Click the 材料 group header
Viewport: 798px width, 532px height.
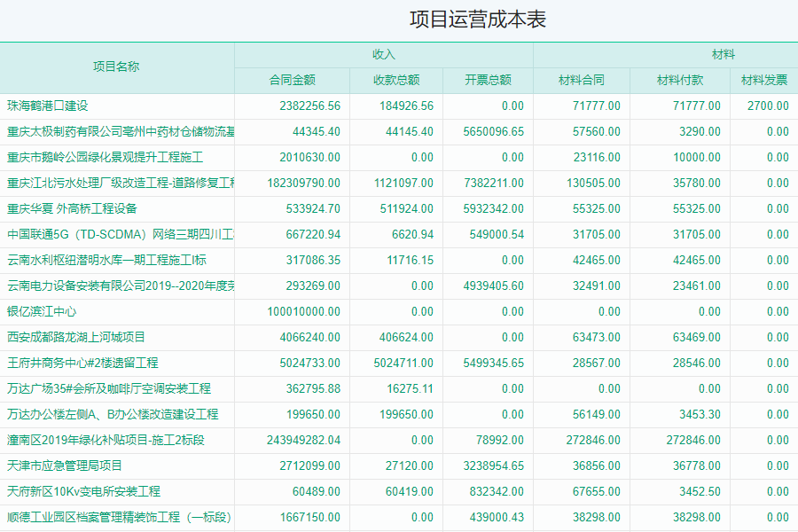point(723,55)
